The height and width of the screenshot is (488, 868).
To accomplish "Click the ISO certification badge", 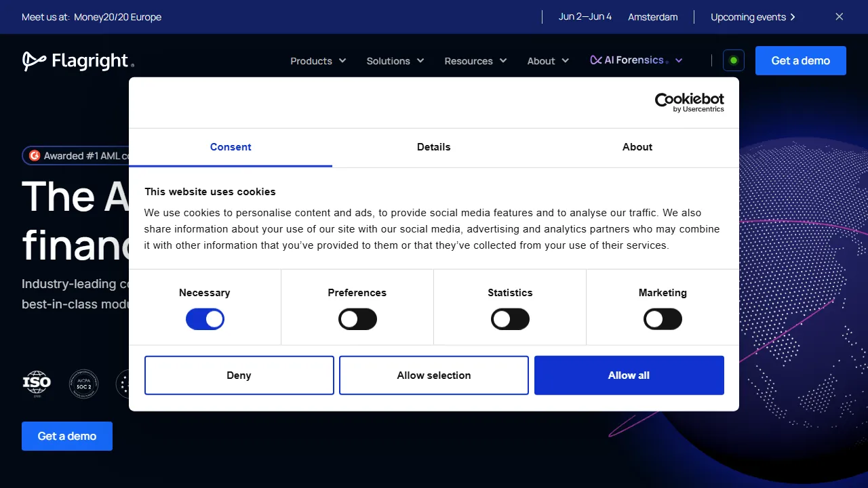I will coord(37,384).
